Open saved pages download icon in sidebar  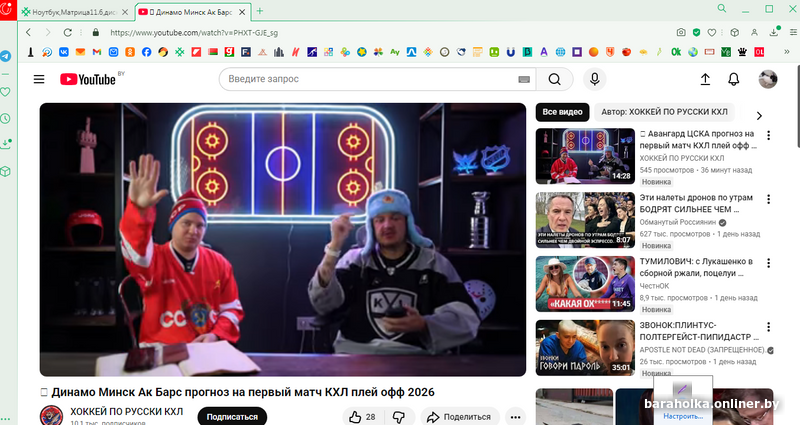6,144
